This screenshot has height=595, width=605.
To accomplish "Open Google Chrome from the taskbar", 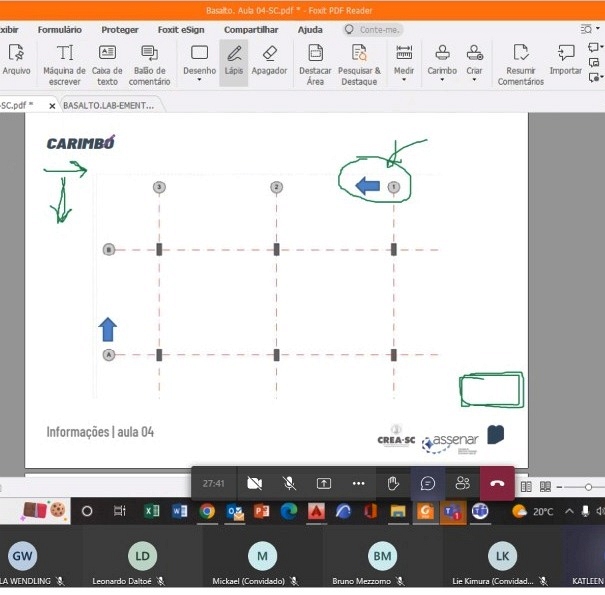I will [207, 511].
